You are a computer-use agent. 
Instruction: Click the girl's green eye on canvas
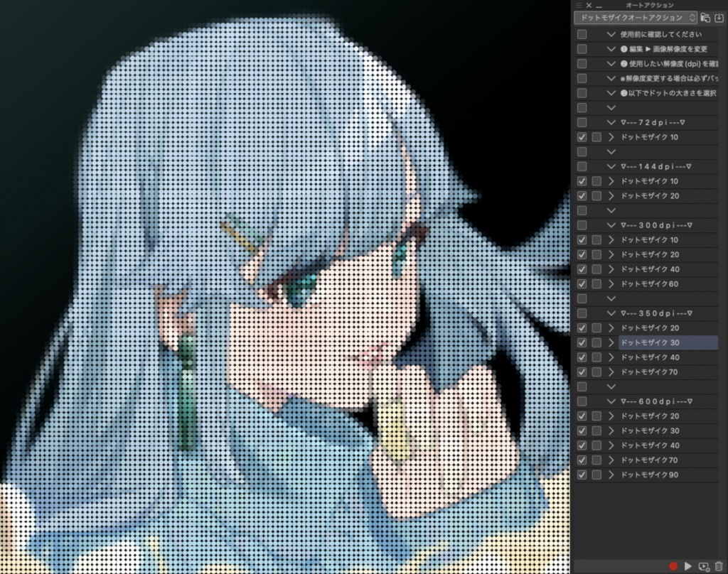pyautogui.click(x=299, y=288)
